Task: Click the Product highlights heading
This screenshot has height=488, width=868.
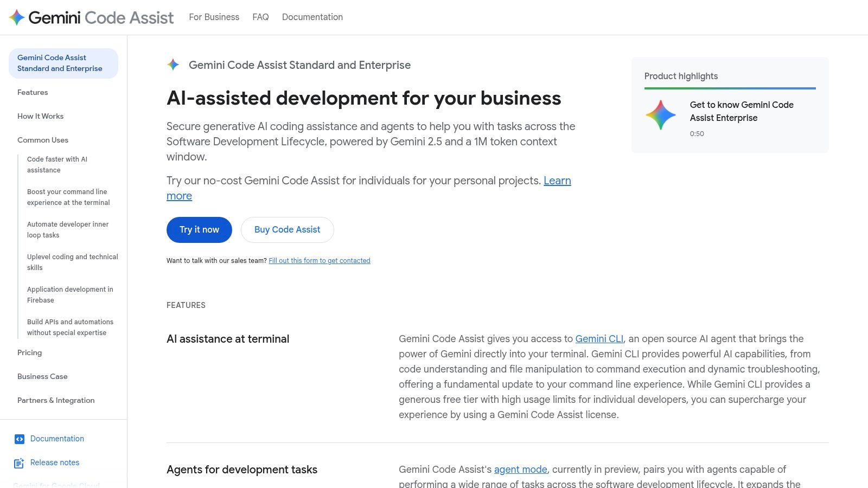Action: coord(681,76)
